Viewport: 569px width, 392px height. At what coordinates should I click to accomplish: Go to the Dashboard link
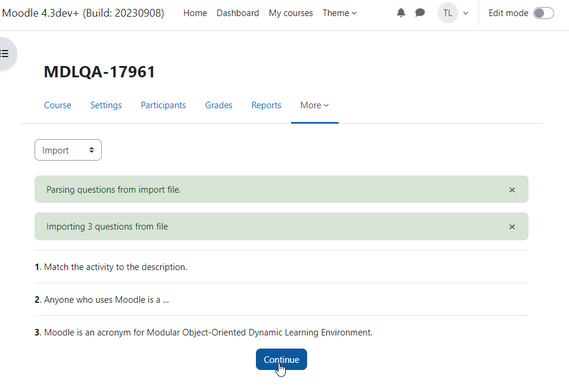tap(237, 13)
